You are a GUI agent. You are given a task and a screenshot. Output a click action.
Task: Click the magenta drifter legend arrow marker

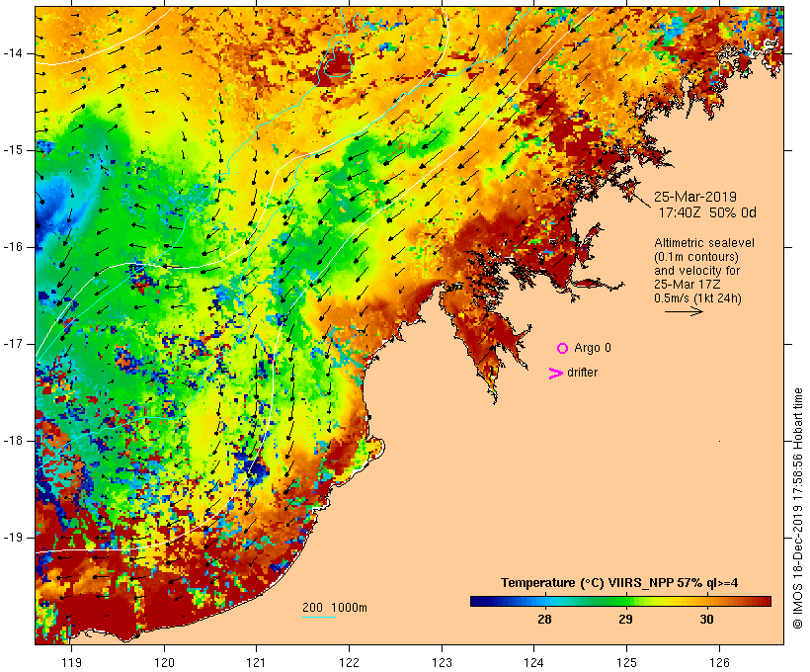click(x=555, y=374)
